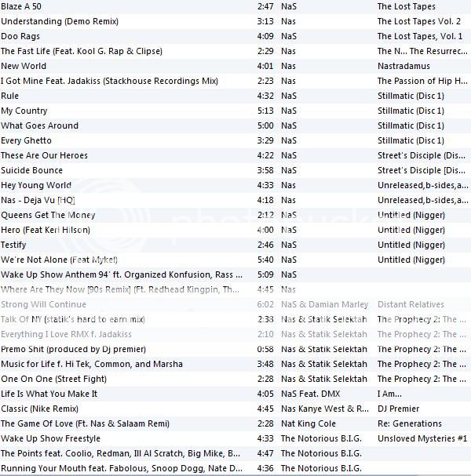This screenshot has height=476, width=471.
Task: Click the 0:58 duration value
Action: pyautogui.click(x=265, y=348)
